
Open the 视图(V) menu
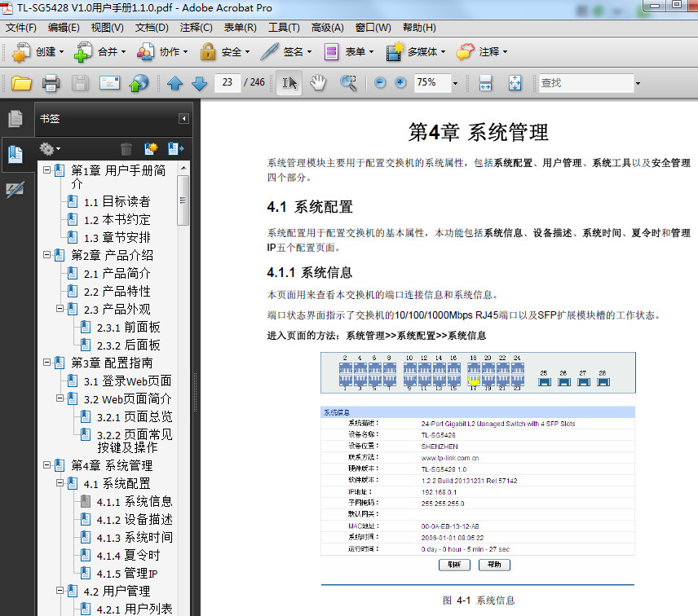108,28
